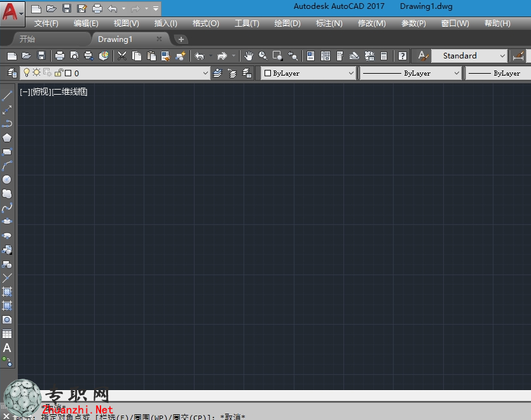Open the linetype ByLayer dropdown
The width and height of the screenshot is (531, 420).
457,73
